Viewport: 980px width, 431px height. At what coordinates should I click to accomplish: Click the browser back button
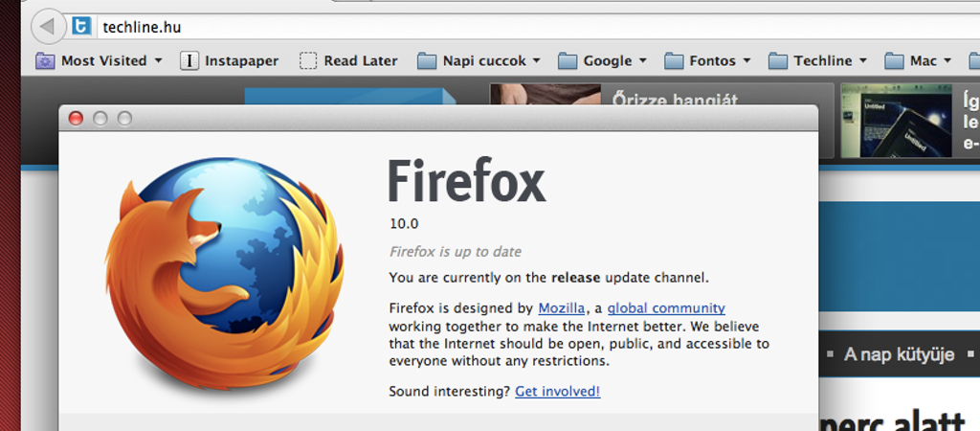point(48,26)
